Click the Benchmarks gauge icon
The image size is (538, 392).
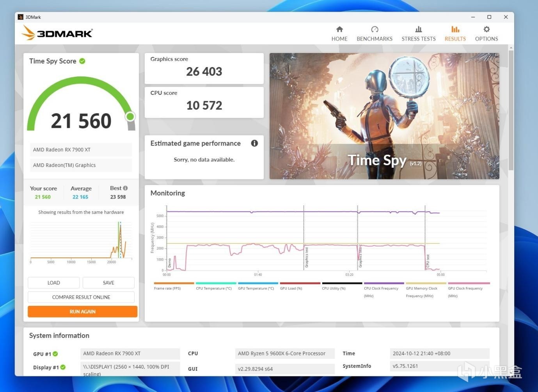[375, 29]
